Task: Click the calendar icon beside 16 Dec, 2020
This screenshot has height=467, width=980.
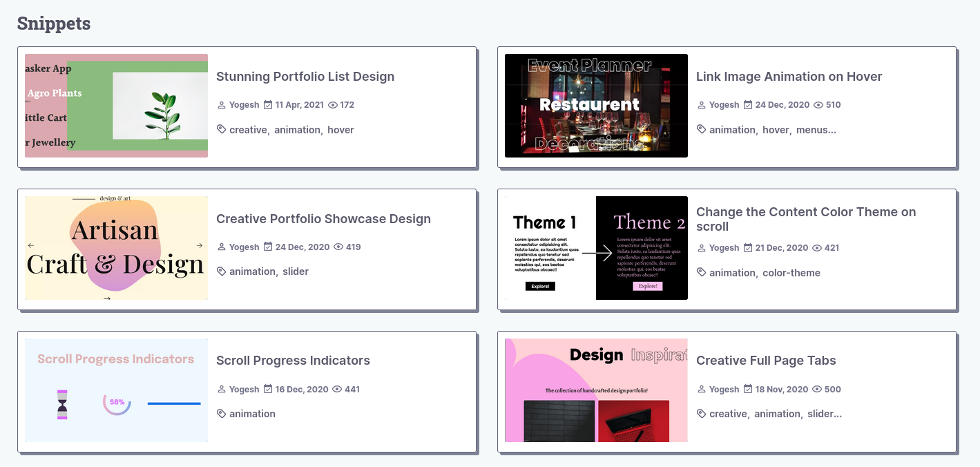Action: pyautogui.click(x=268, y=389)
